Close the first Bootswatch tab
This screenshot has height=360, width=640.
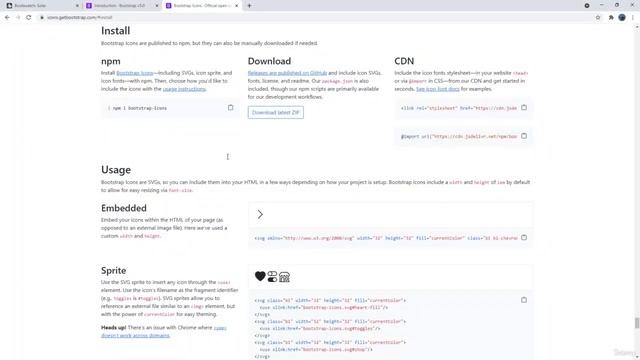[77, 6]
